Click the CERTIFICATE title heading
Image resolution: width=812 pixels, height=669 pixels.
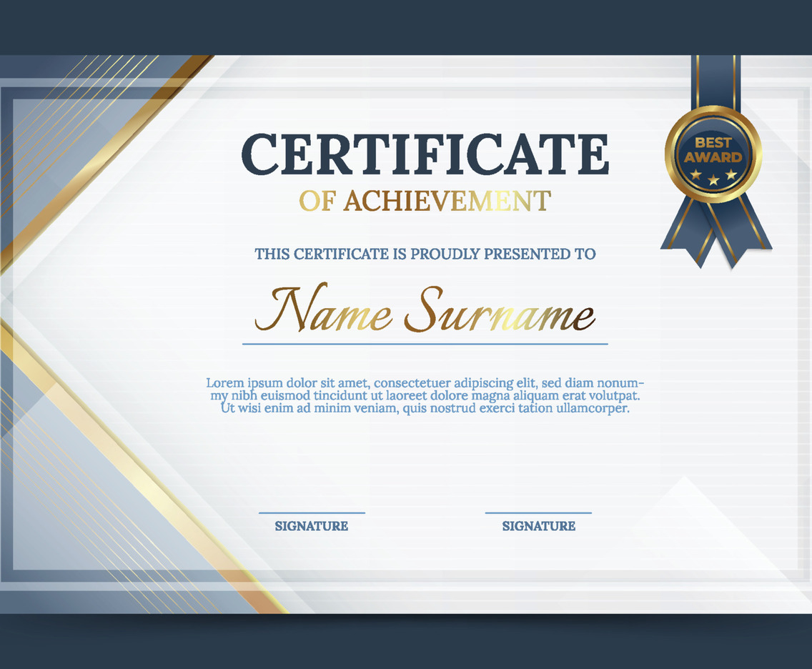coord(425,154)
